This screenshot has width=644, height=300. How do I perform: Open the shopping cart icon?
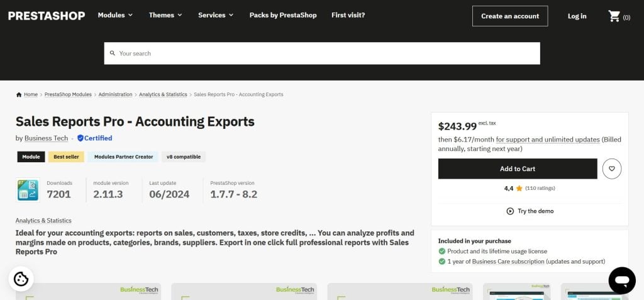(x=614, y=16)
